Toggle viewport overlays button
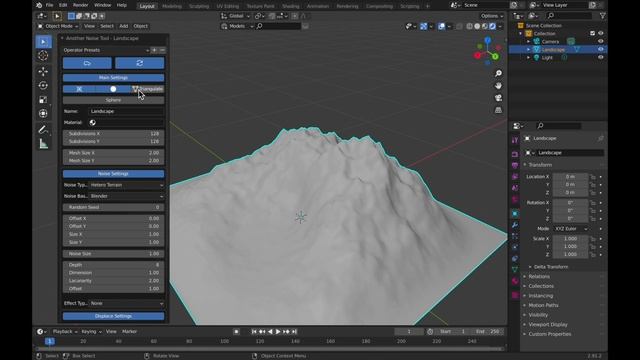Viewport: 640px width, 360px height. point(441,26)
